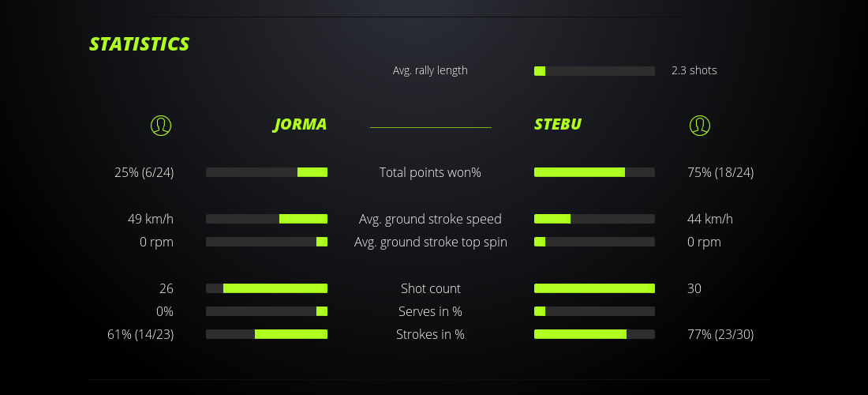The height and width of the screenshot is (395, 868).
Task: Click the Shot count label
Action: 430,288
